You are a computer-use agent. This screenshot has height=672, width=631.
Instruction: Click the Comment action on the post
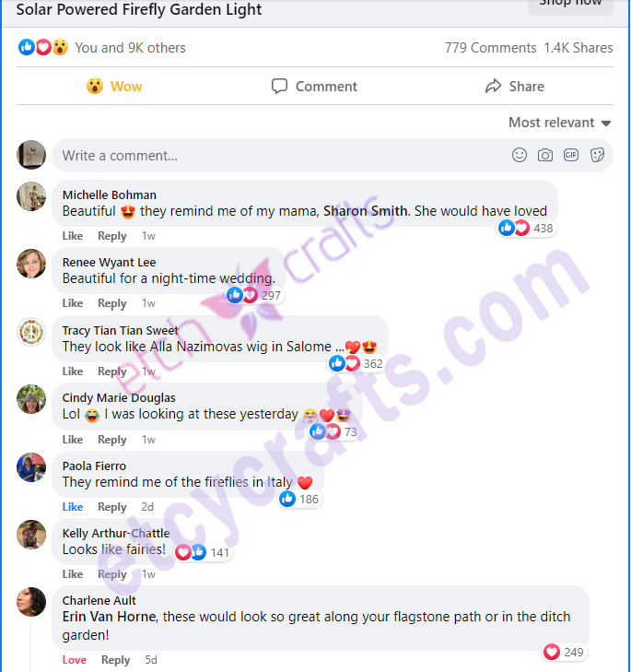tap(314, 86)
